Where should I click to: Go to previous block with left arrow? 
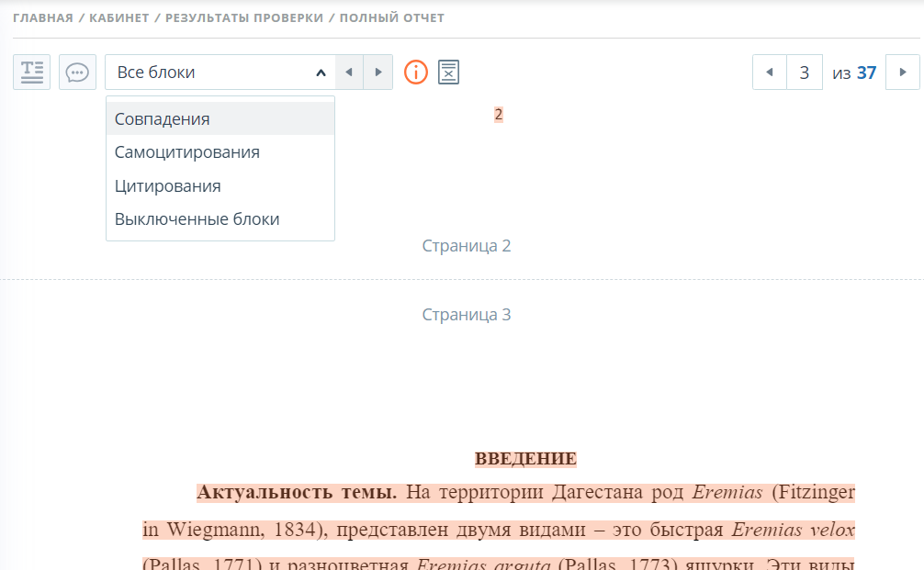349,72
